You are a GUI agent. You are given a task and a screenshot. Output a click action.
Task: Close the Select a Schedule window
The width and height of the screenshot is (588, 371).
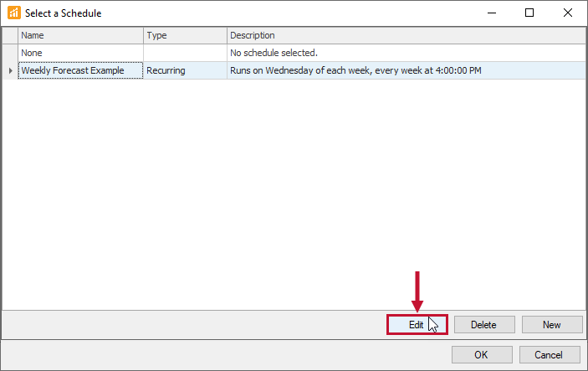[x=568, y=13]
